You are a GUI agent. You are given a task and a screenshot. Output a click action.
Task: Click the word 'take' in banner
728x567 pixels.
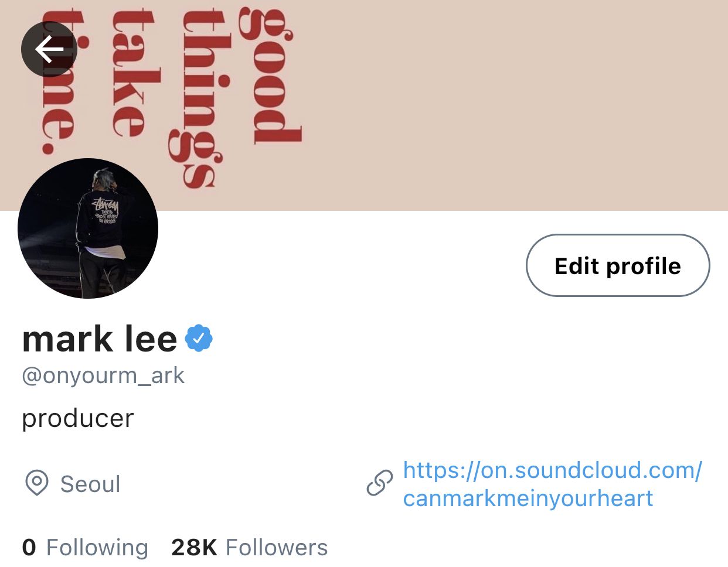coord(129,73)
